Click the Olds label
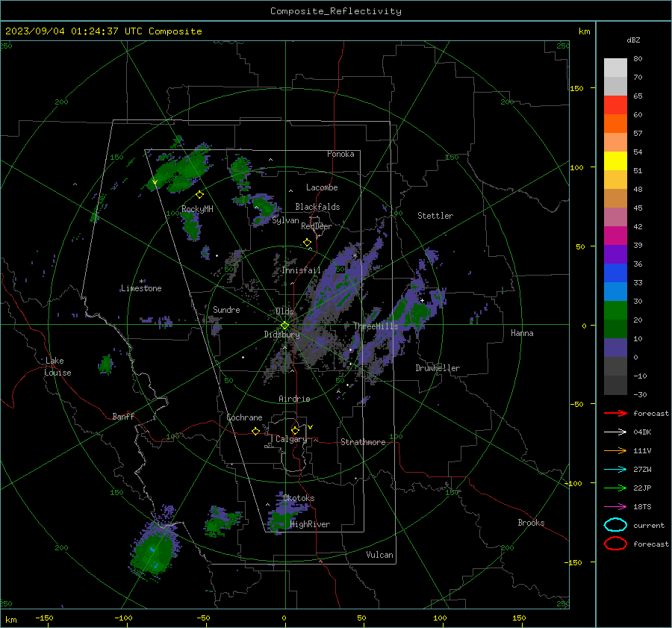 pyautogui.click(x=284, y=311)
